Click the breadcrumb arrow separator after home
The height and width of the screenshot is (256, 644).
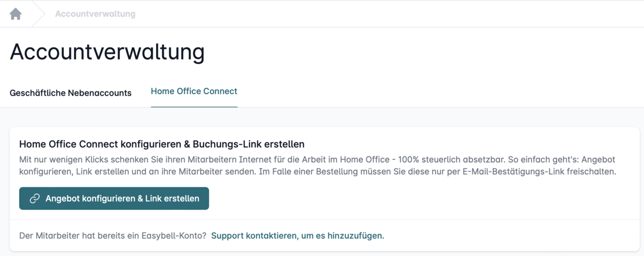[x=39, y=14]
